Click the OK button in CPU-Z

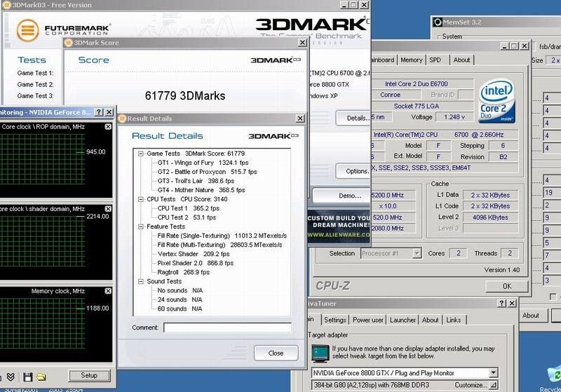[x=506, y=286]
